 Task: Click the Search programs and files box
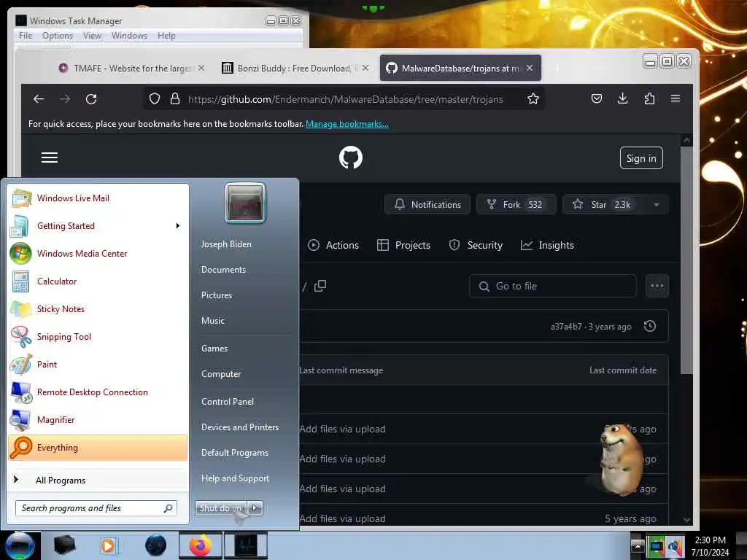(96, 508)
